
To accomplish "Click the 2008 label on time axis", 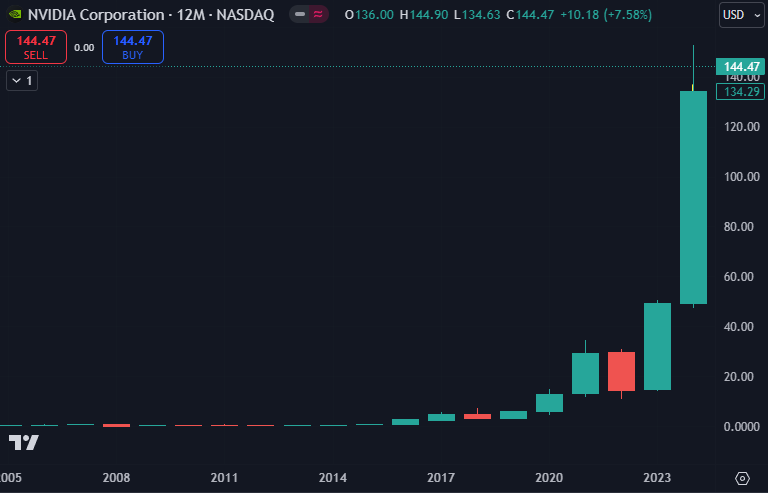I will coord(116,478).
